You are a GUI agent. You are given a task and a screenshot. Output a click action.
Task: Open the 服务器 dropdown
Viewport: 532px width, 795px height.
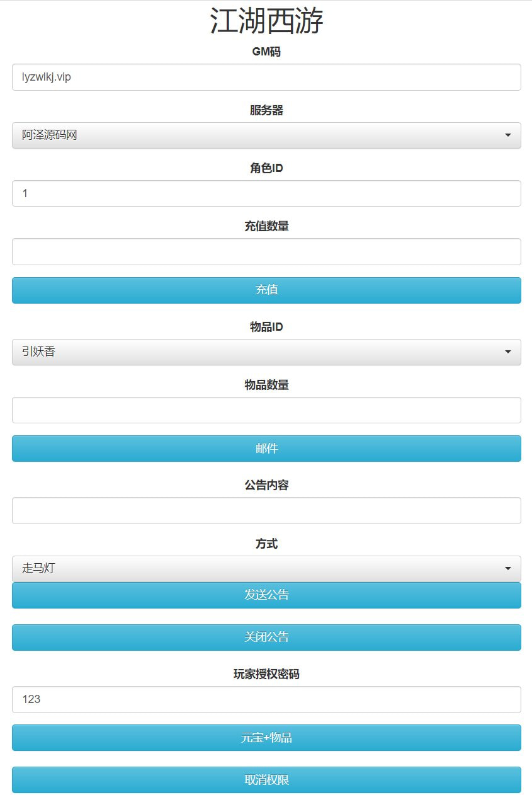[266, 135]
